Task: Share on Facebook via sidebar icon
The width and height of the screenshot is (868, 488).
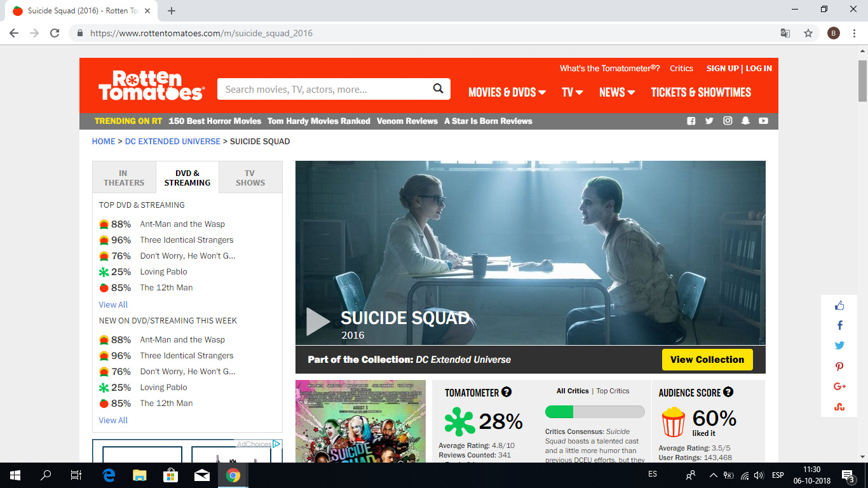Action: click(839, 325)
